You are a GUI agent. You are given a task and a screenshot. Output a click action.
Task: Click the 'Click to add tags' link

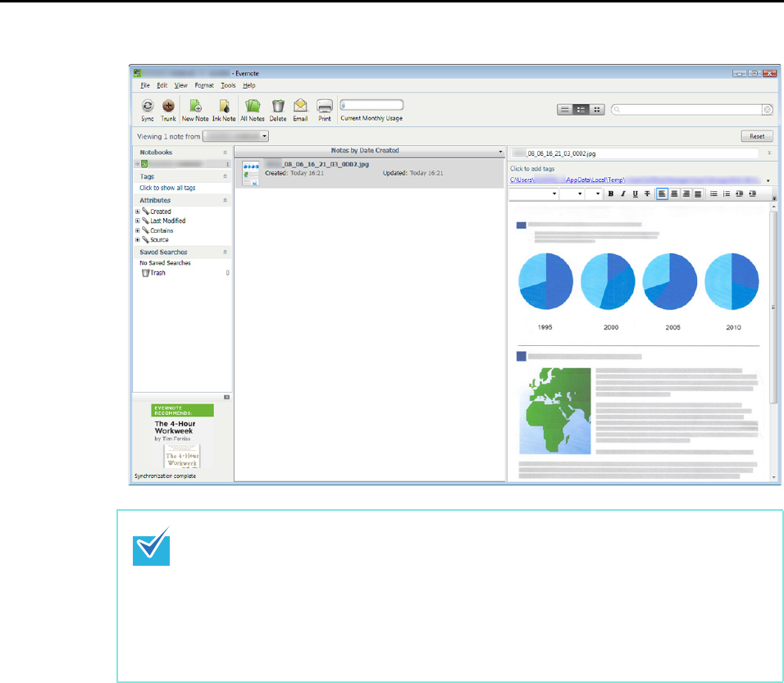click(x=529, y=169)
